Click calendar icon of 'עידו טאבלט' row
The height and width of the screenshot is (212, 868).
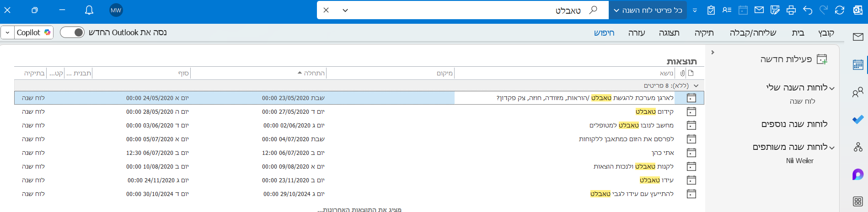(x=691, y=180)
